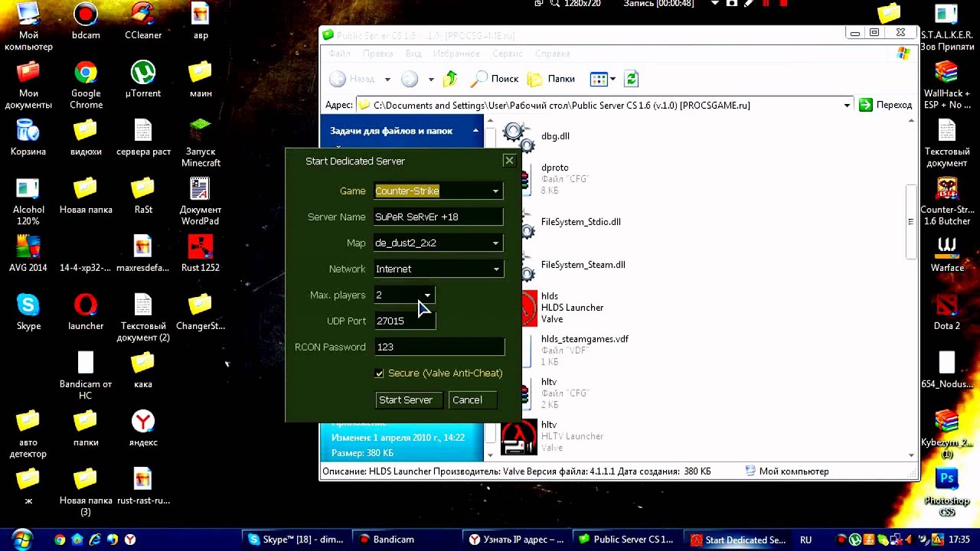Open CCleaner desktop shortcut
The width and height of the screenshot is (980, 551).
click(143, 21)
